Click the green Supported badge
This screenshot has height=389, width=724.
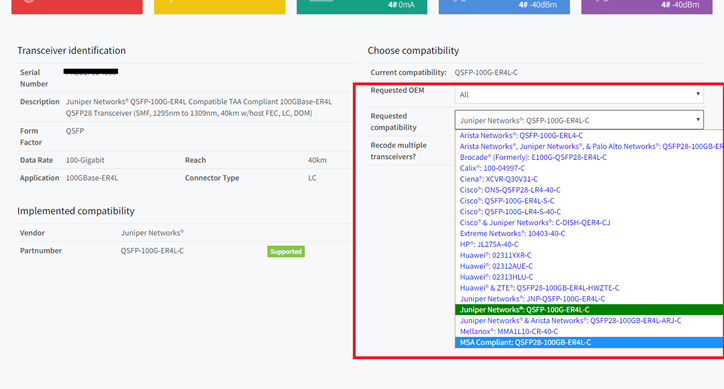[286, 251]
